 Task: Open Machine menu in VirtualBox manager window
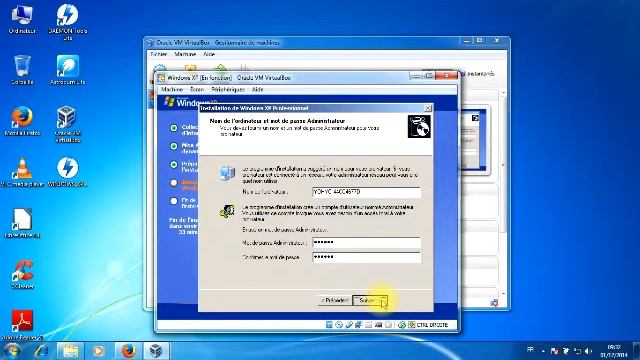coord(185,54)
